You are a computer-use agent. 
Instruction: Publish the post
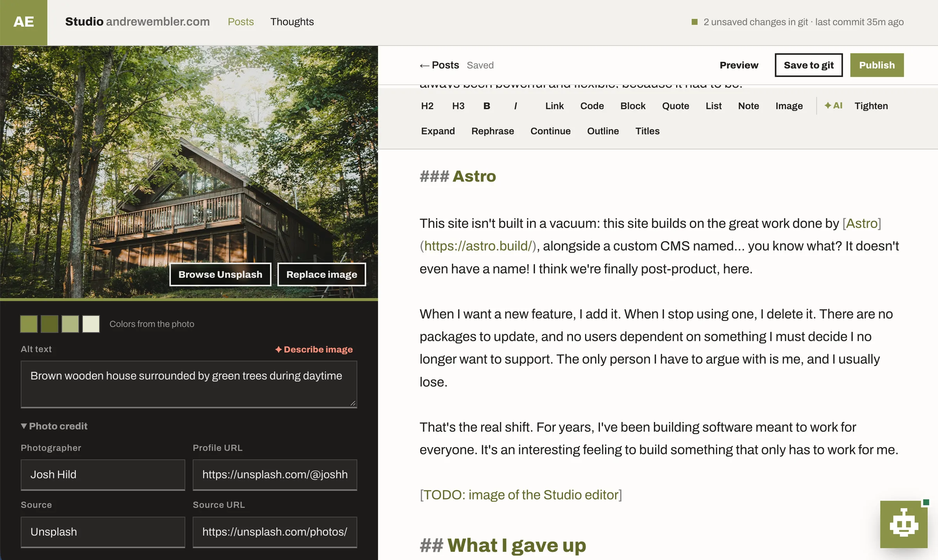(877, 65)
